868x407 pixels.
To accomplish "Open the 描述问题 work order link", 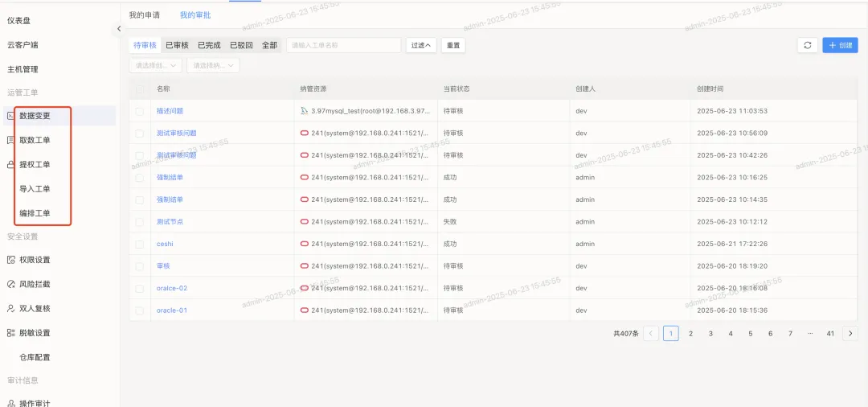I will [170, 111].
